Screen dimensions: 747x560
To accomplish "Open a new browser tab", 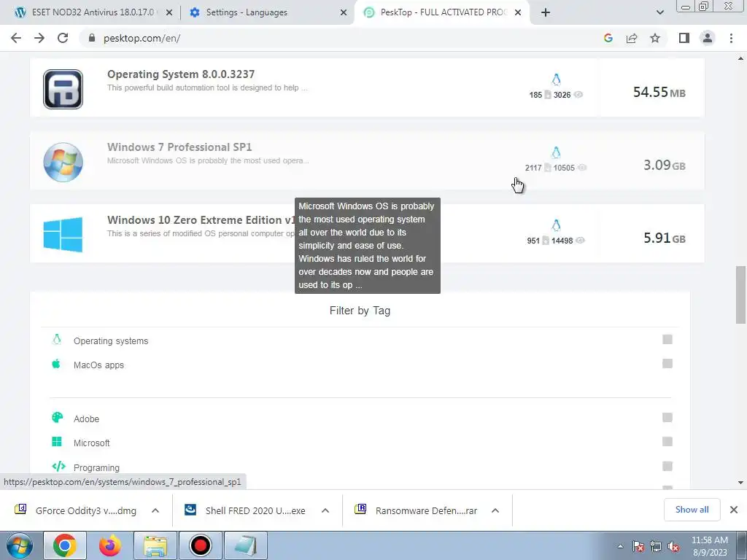I will [546, 13].
